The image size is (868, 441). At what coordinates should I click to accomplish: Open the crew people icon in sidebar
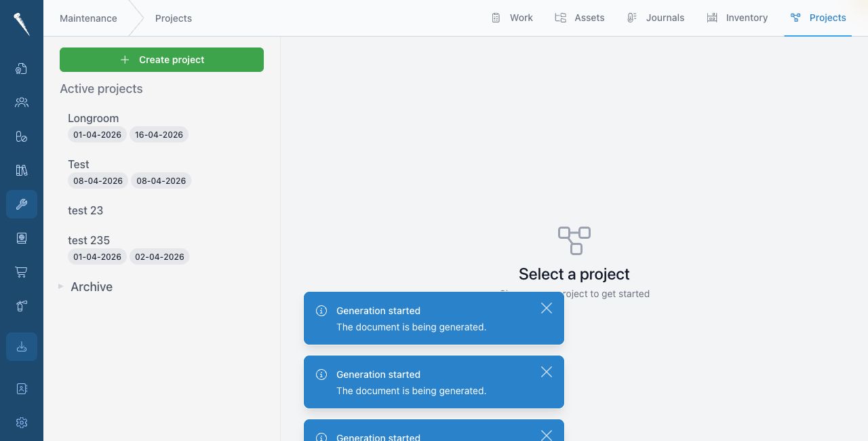coord(22,102)
